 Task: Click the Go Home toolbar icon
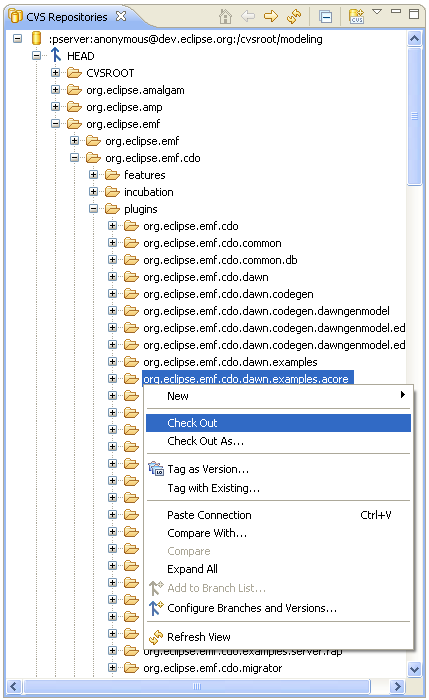coord(225,17)
